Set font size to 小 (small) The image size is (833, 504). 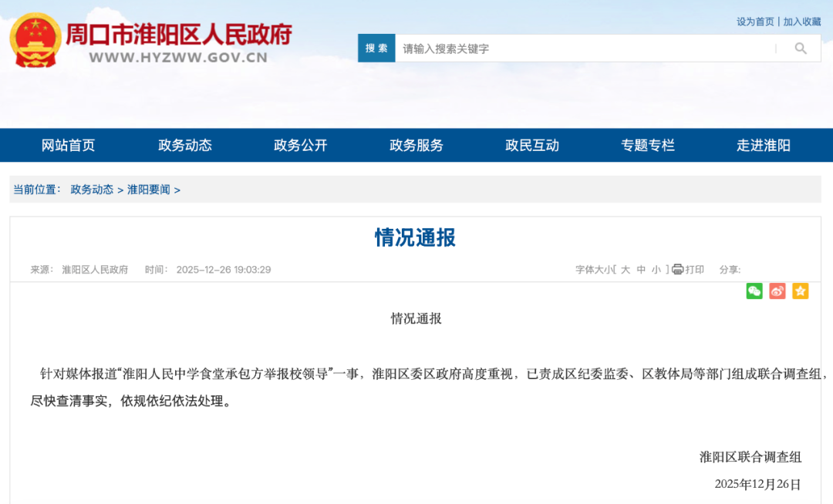[656, 270]
